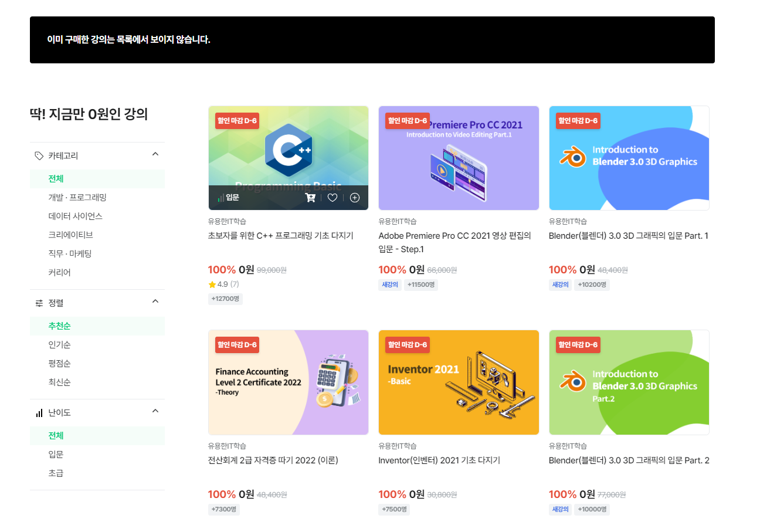
Task: Open Inventor(인벤터) 2021 기초 다지기 title
Action: (439, 460)
